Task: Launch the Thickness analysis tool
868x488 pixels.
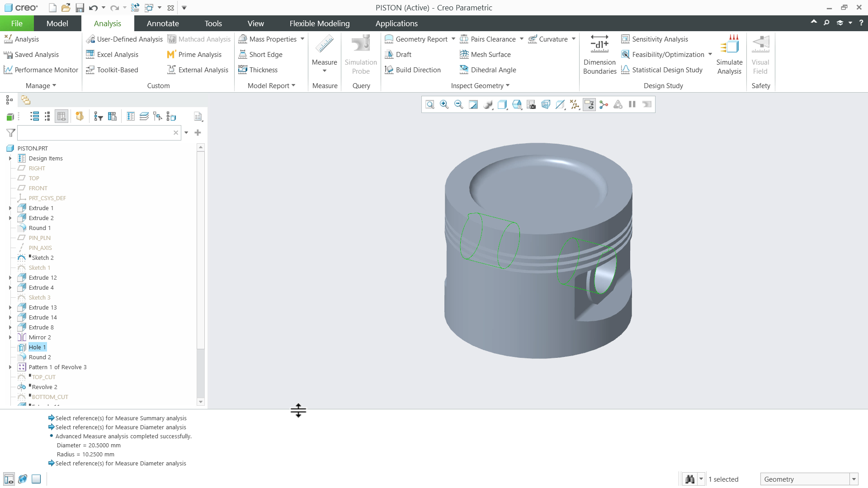Action: pyautogui.click(x=262, y=70)
